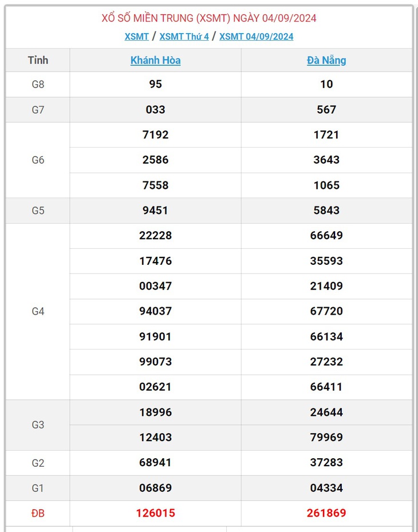Click the Đà Nẵng G1 number 04334
The image size is (418, 532).
(x=326, y=488)
